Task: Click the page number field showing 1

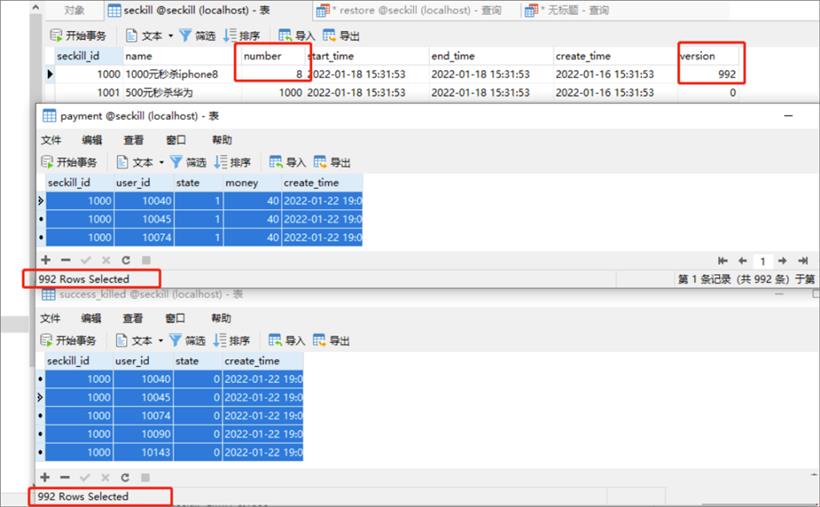Action: [x=762, y=261]
